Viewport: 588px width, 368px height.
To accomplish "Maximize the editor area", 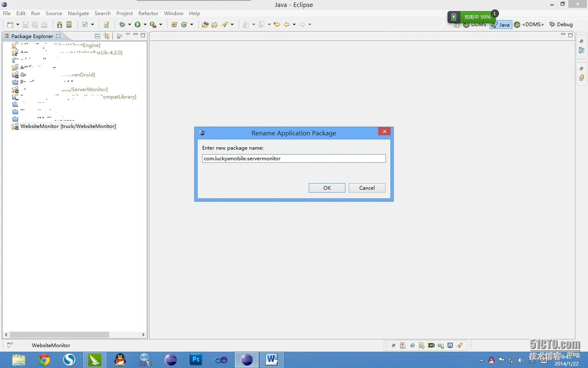I will [x=570, y=35].
